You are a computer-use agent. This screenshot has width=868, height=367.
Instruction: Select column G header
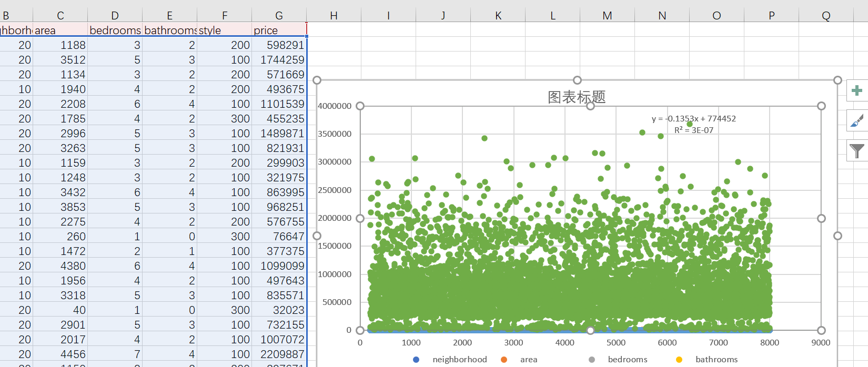(279, 15)
